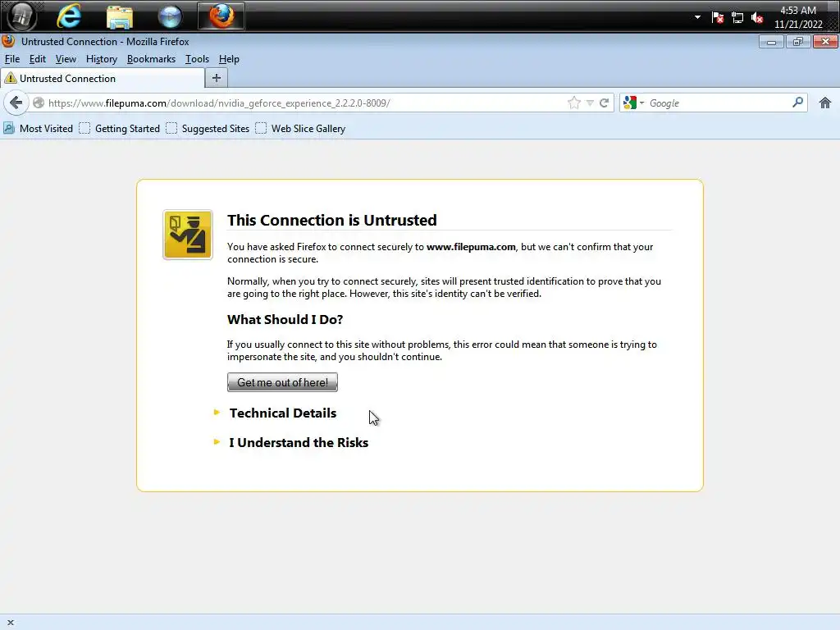Click the Windows Start orb
Image resolution: width=840 pixels, height=630 pixels.
21,16
